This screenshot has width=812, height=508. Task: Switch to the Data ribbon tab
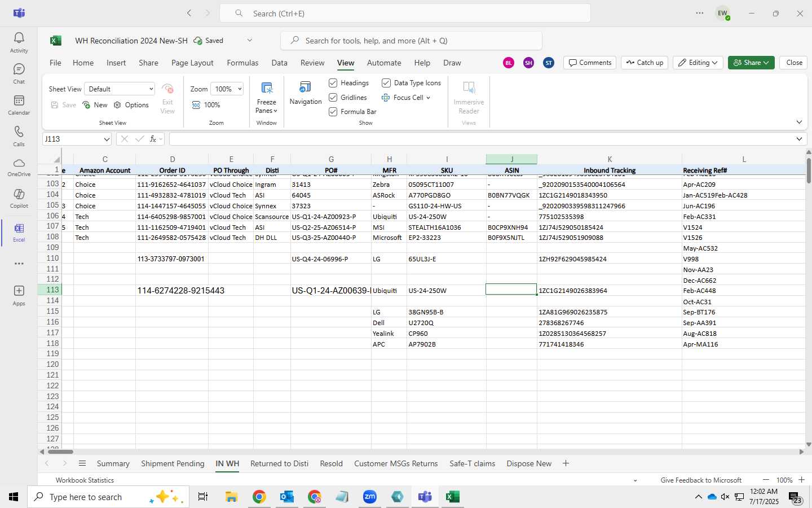tap(279, 63)
